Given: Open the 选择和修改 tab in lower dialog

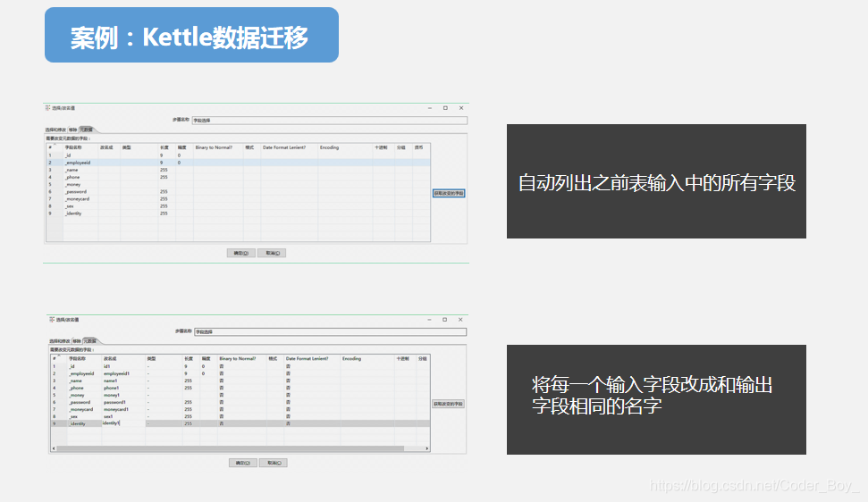Looking at the screenshot, I should [60, 341].
